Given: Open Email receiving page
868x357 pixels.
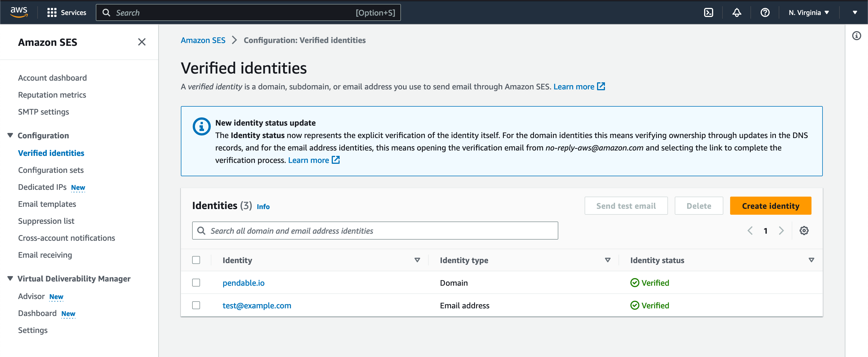Looking at the screenshot, I should pos(45,255).
